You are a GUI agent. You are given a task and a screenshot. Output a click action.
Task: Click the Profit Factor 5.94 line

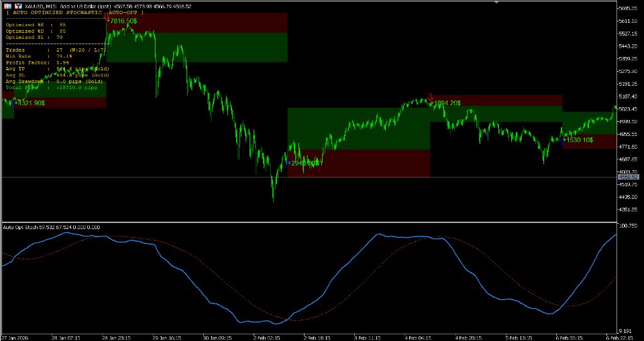[38, 62]
